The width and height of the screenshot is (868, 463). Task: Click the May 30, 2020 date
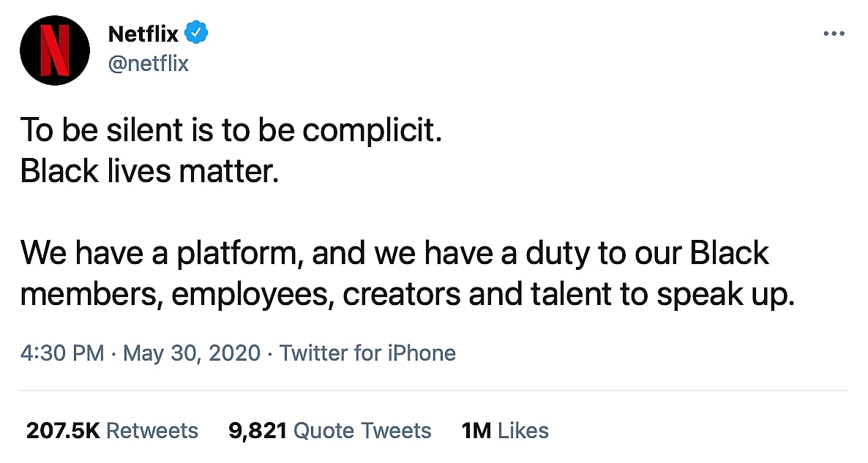click(x=192, y=353)
